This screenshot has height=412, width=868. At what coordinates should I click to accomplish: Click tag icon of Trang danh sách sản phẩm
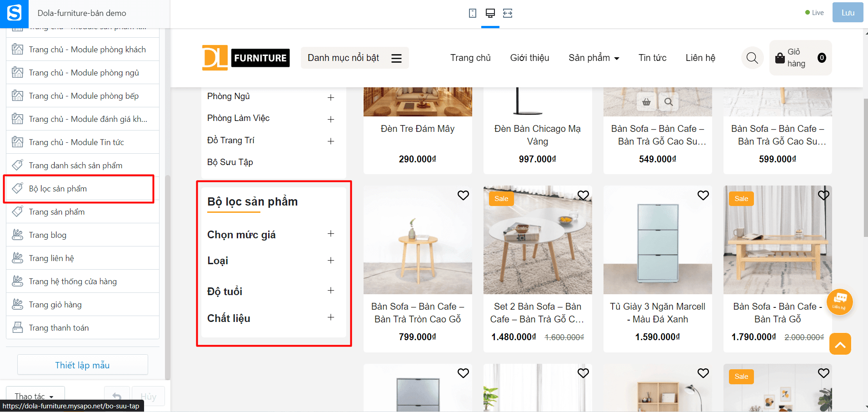pos(17,165)
